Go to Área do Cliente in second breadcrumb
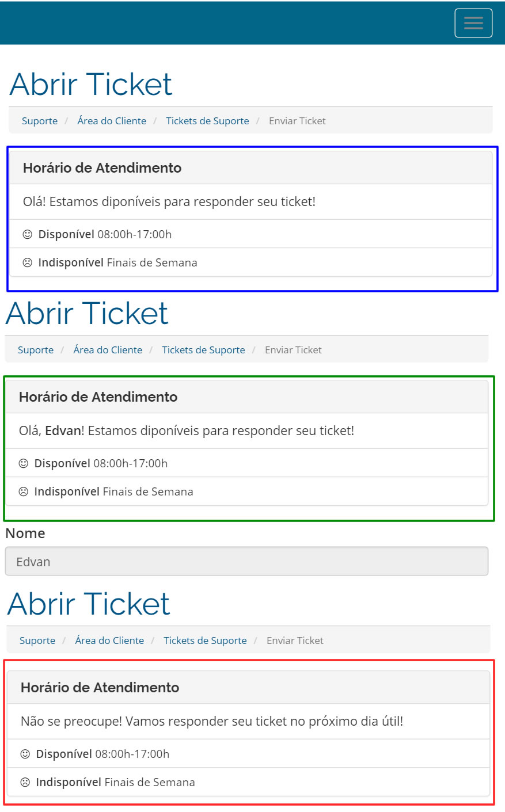The height and width of the screenshot is (812, 505). (x=108, y=350)
